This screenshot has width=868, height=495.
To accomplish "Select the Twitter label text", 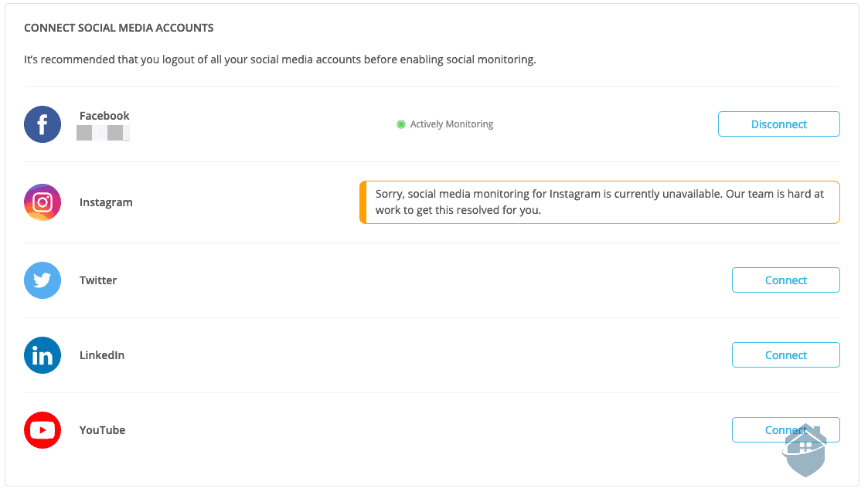I will pyautogui.click(x=98, y=280).
